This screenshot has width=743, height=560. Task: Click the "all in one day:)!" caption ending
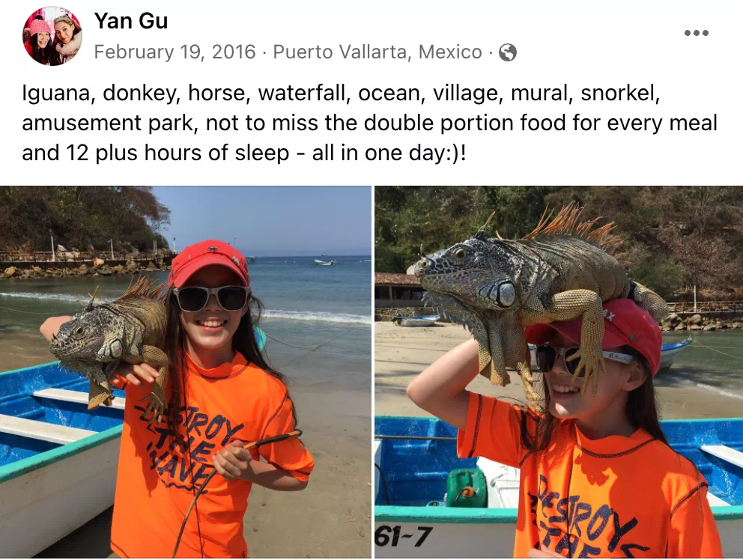[389, 153]
